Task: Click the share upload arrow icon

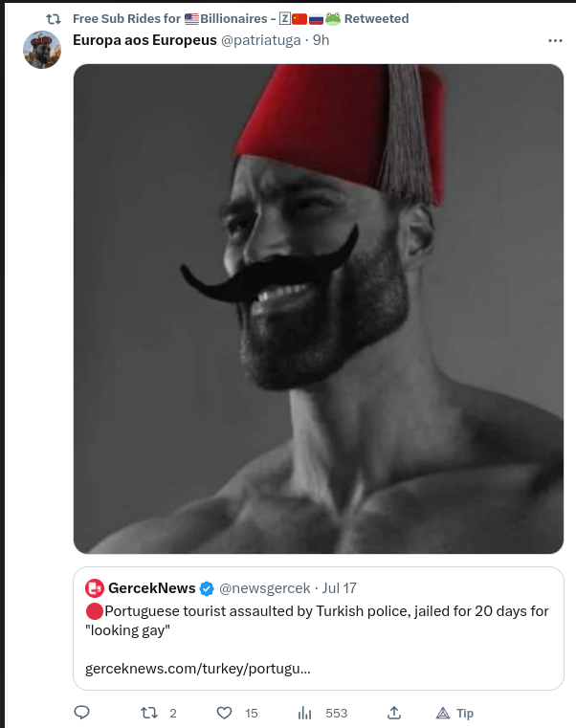Action: click(x=393, y=713)
